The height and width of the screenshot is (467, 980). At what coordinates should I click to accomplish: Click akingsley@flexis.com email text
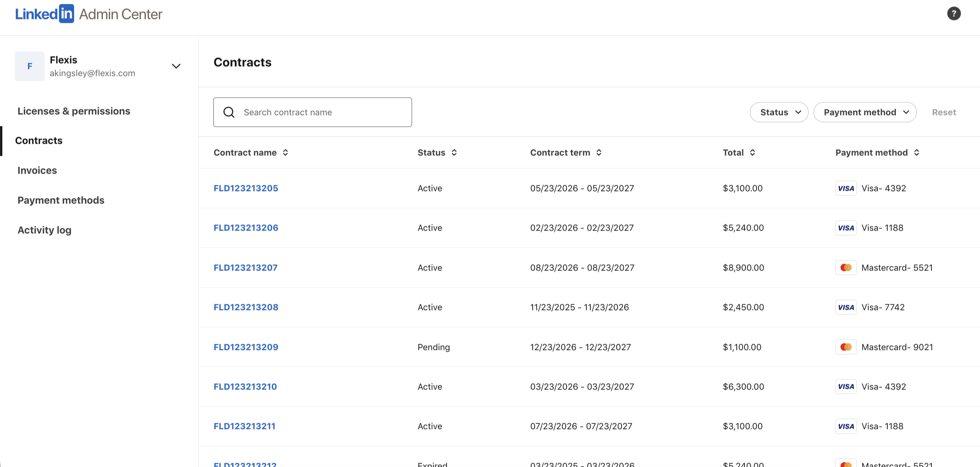coord(92,73)
